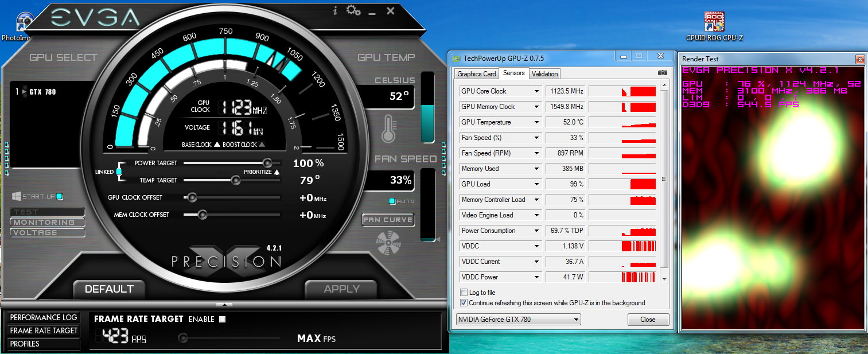868x354 pixels.
Task: Click the Power Target slider handle
Action: [267, 163]
